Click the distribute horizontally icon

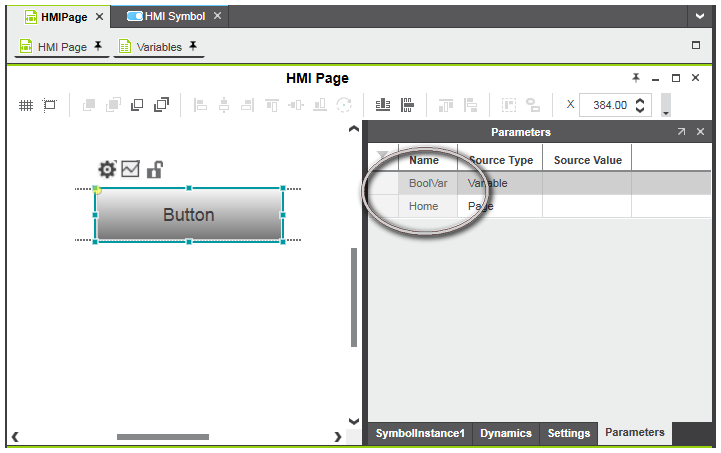click(382, 105)
